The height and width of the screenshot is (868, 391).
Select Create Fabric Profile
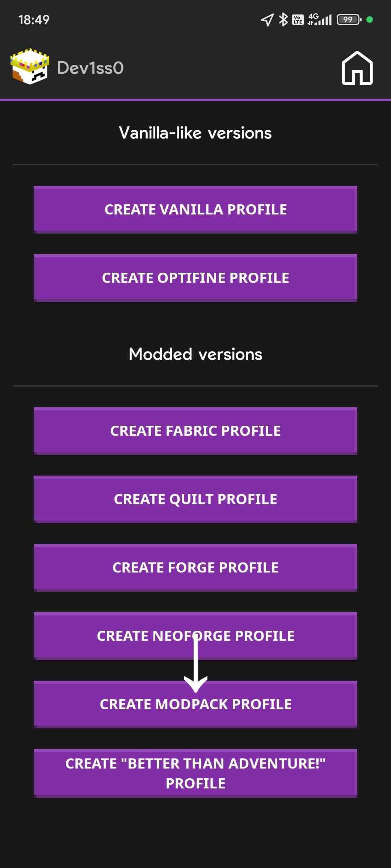coord(195,431)
